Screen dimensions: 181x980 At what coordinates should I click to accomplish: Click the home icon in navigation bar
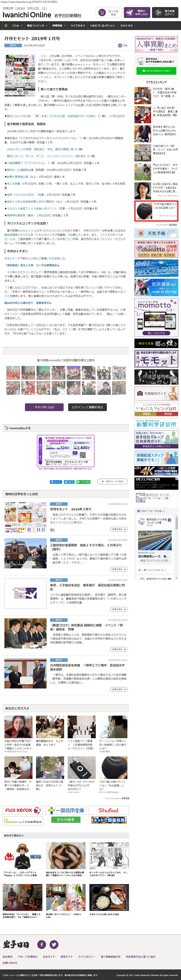[6, 26]
